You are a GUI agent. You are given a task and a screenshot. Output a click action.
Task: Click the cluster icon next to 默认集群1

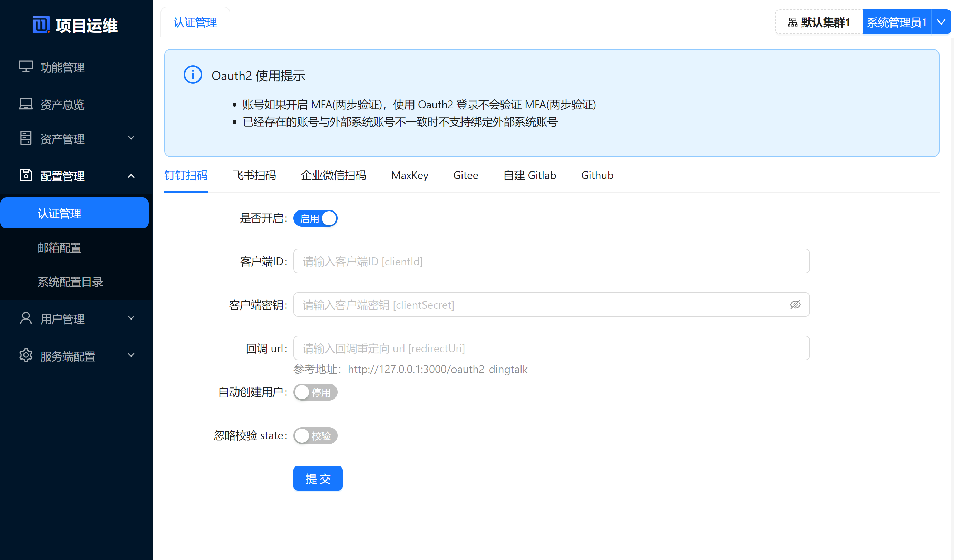(792, 22)
